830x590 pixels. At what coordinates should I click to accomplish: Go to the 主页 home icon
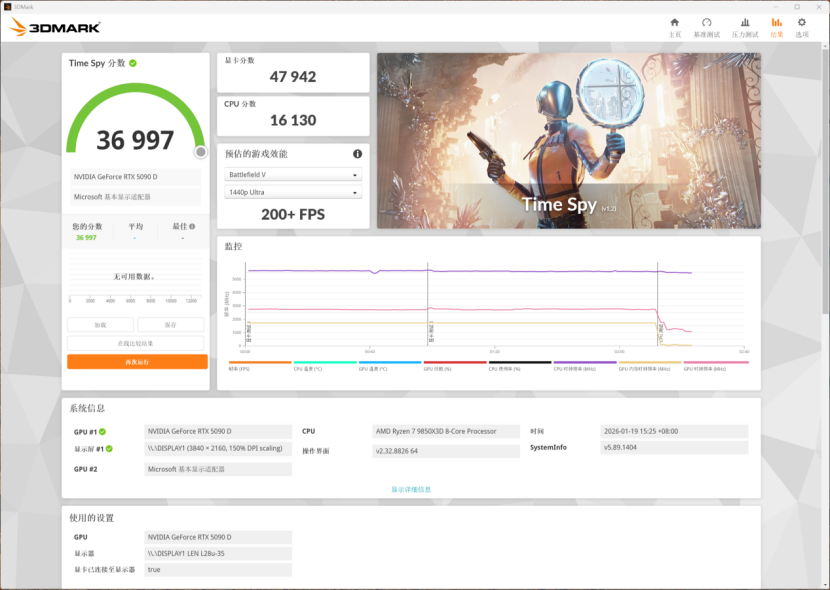tap(674, 27)
